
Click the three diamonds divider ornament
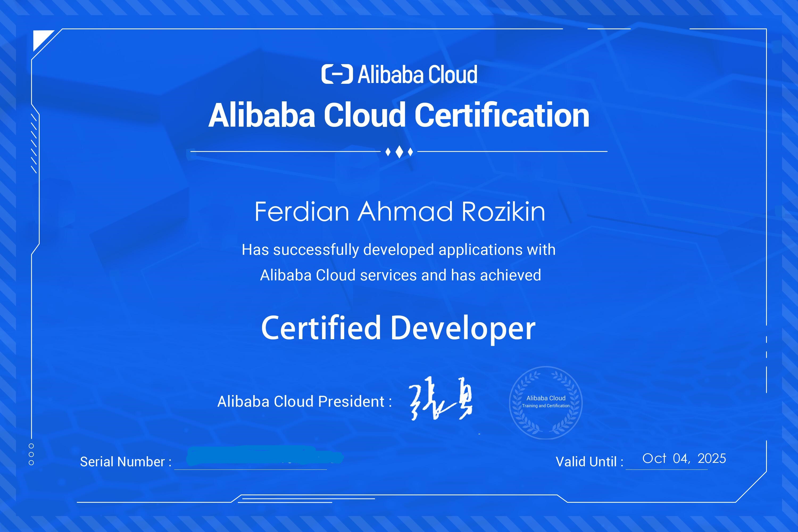click(x=399, y=152)
